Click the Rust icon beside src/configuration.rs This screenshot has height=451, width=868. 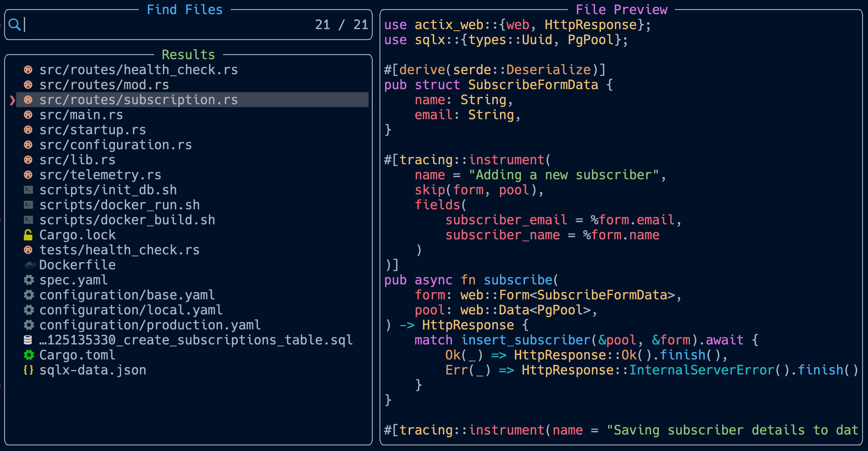point(28,145)
